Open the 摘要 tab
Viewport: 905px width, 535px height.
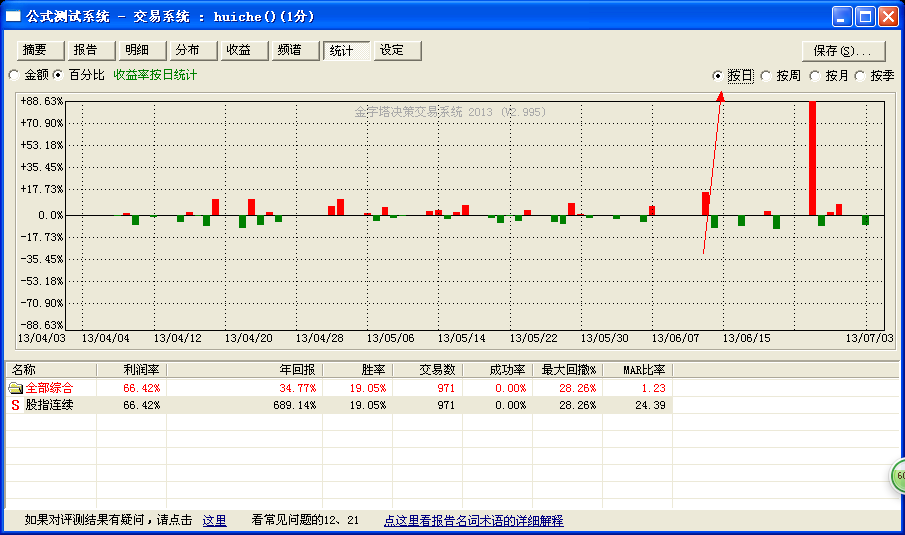(x=36, y=50)
